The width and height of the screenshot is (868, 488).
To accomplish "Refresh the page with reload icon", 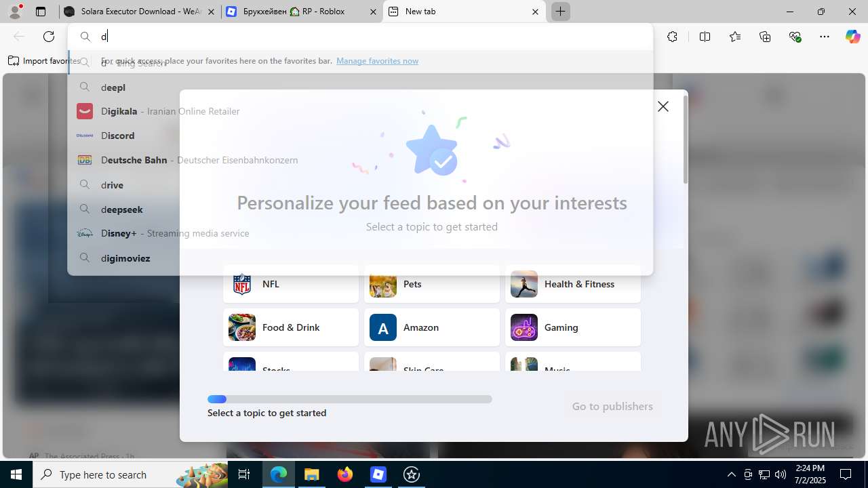I will tap(49, 37).
